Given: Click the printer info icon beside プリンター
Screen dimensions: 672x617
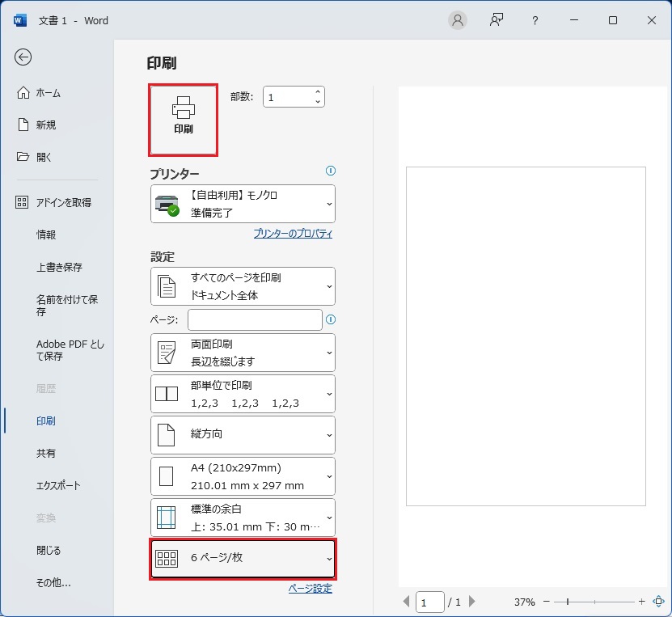Looking at the screenshot, I should (330, 171).
